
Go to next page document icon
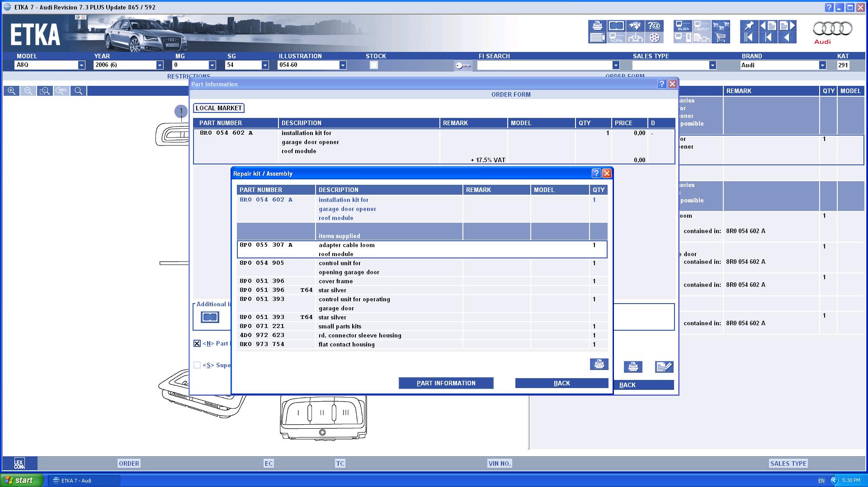[787, 26]
